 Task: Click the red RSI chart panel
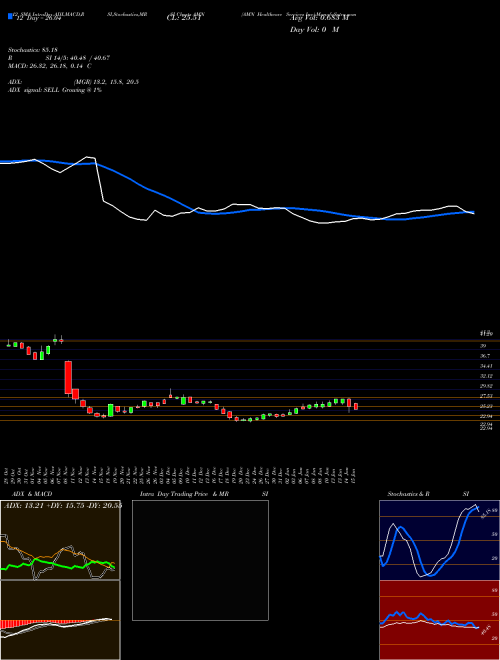tap(439, 620)
